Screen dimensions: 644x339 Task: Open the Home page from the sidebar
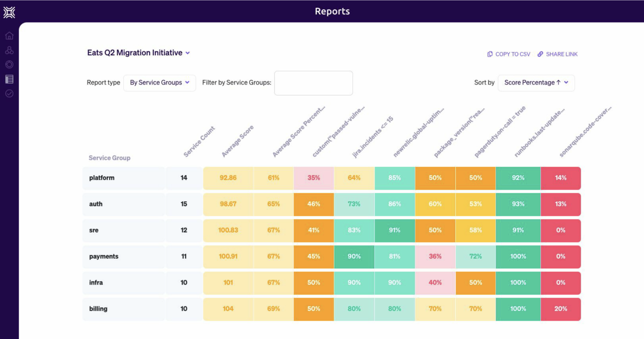9,36
